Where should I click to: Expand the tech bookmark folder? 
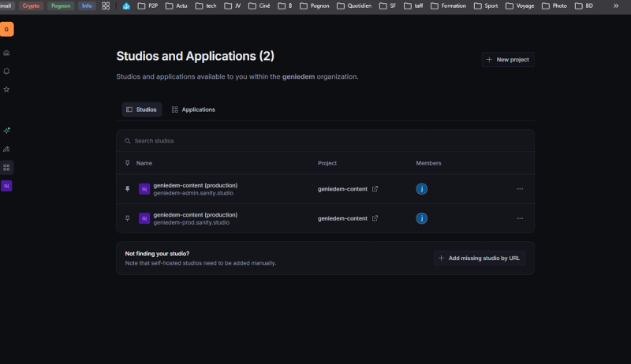206,6
